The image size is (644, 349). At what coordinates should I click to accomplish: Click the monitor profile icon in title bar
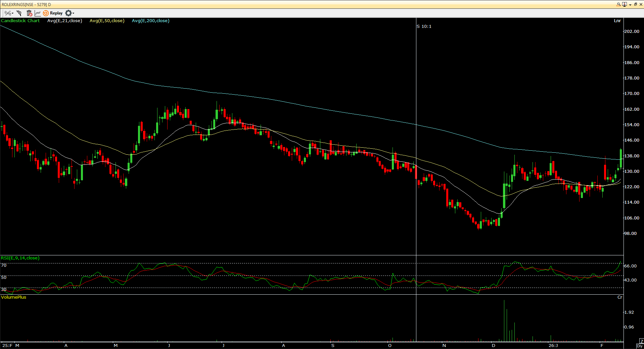click(624, 4)
